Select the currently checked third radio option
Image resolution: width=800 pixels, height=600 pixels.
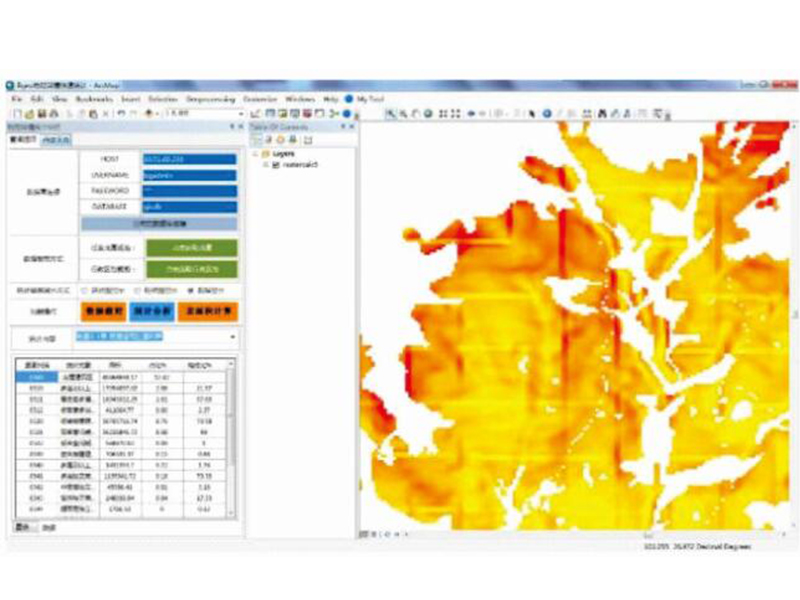pos(190,290)
